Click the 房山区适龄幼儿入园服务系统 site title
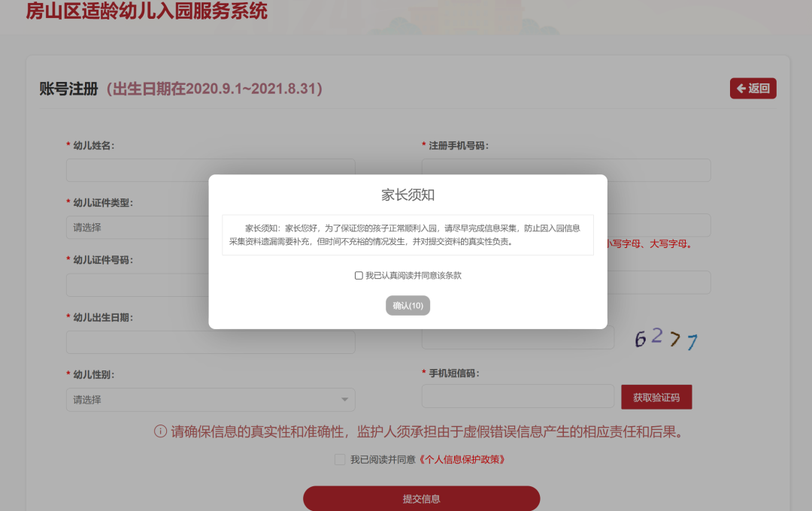The width and height of the screenshot is (812, 511). click(147, 11)
